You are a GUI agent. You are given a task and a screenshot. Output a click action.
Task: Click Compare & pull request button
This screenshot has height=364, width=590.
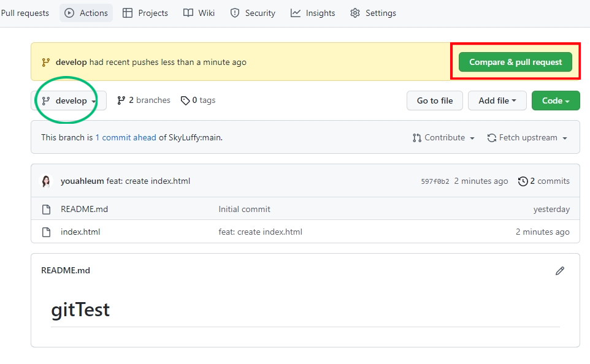tap(515, 62)
